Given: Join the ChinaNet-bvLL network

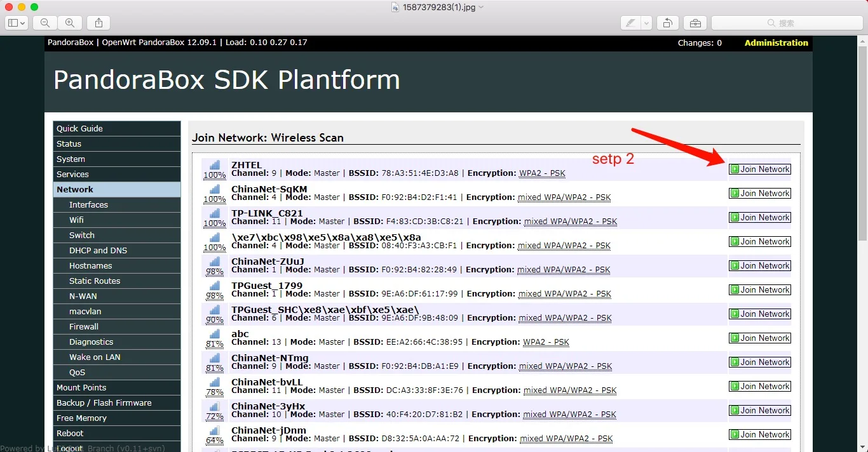Looking at the screenshot, I should click(x=760, y=386).
